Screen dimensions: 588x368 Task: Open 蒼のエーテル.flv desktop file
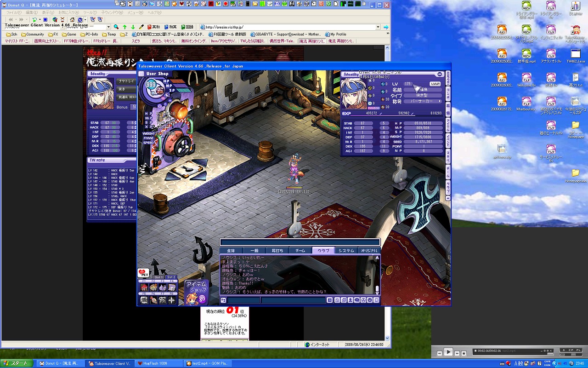pos(551,127)
